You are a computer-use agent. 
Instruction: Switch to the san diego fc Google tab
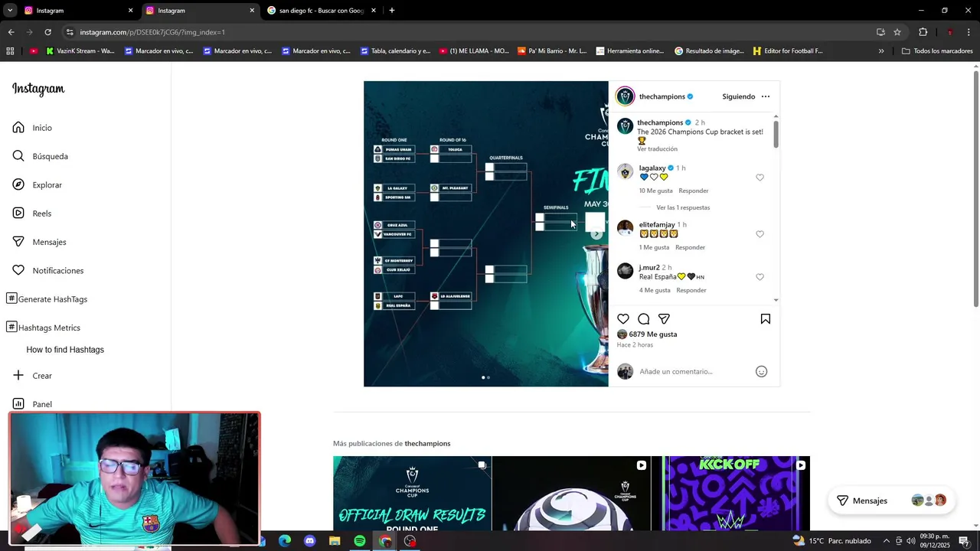322,11
